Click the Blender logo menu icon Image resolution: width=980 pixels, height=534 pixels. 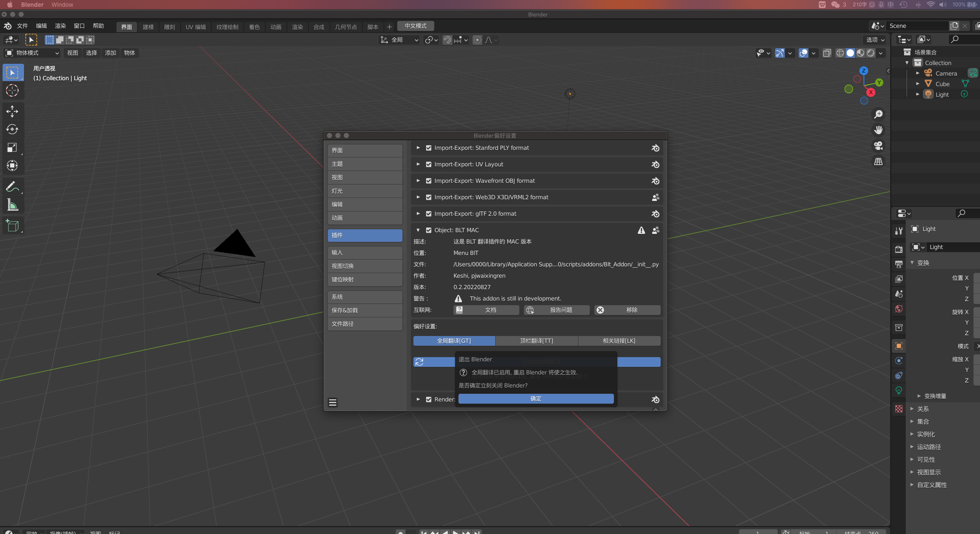[8, 26]
